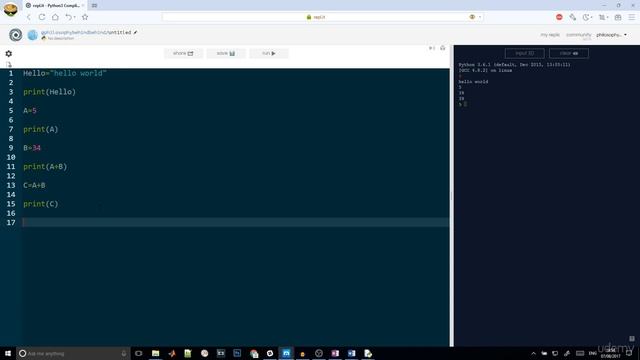Click the browser profile avatar at top left
The image size is (640, 360).
point(10,9)
